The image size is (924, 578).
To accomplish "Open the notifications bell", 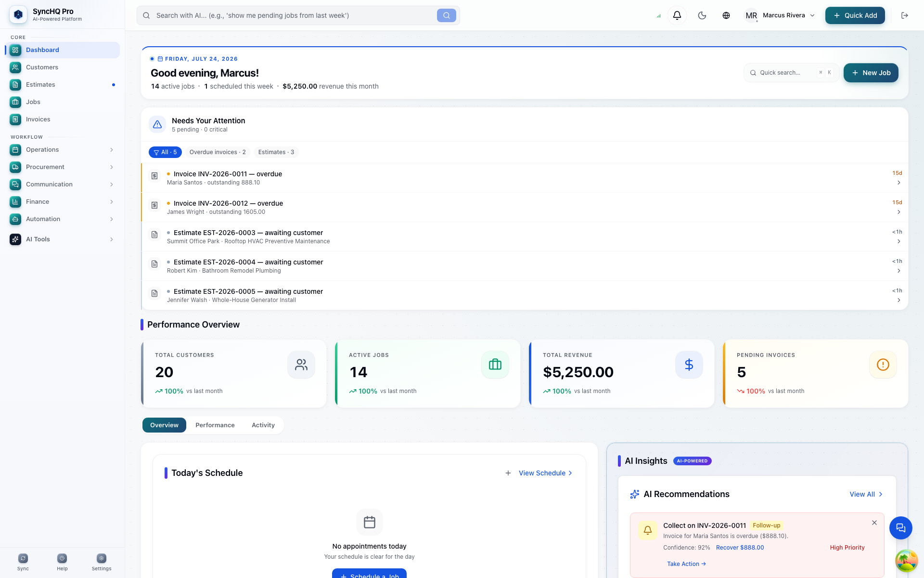I will pyautogui.click(x=677, y=15).
